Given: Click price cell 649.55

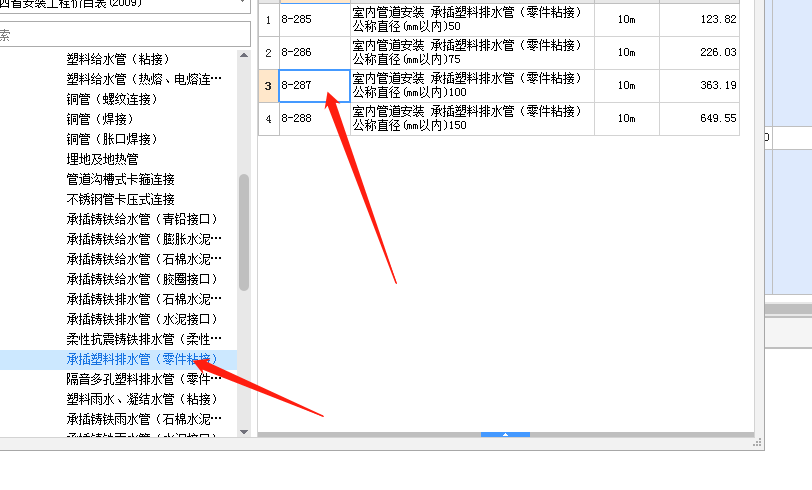Looking at the screenshot, I should click(x=699, y=119).
